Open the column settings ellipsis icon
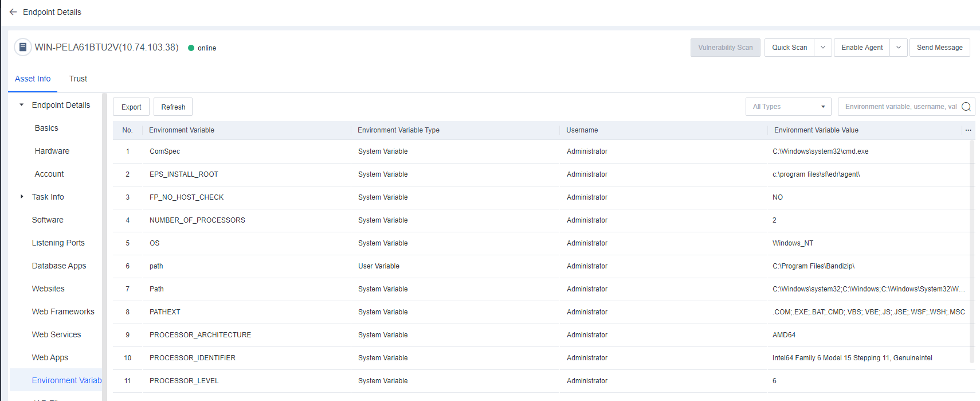 pos(968,130)
